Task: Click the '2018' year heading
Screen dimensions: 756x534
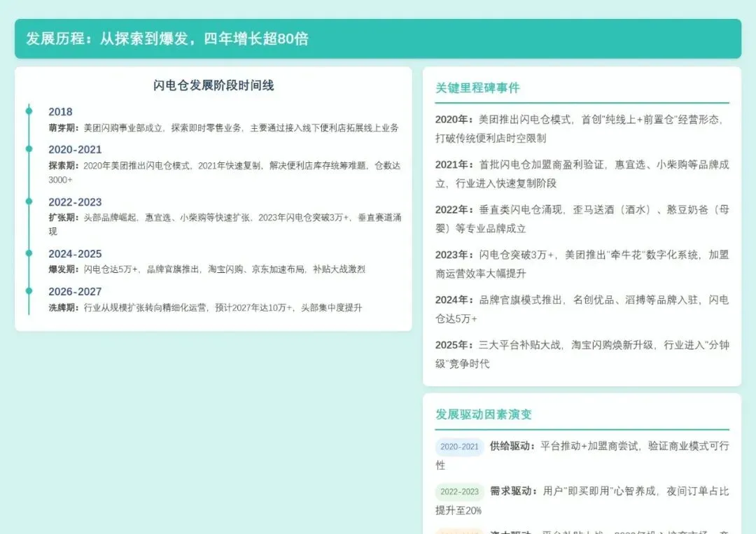Action: click(x=60, y=112)
